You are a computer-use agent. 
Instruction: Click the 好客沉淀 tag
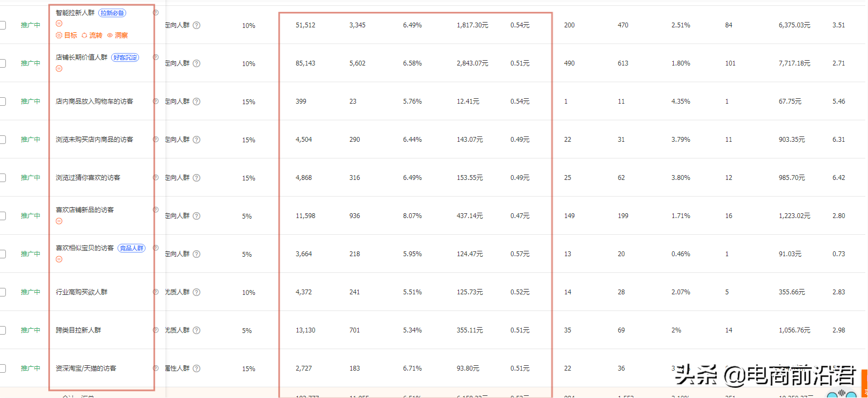tap(124, 57)
